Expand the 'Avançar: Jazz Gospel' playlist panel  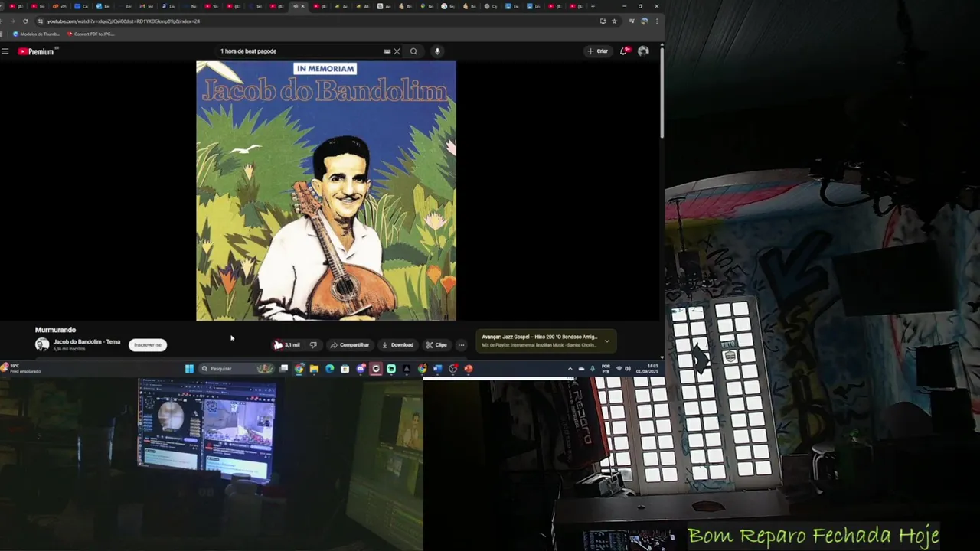coord(607,341)
